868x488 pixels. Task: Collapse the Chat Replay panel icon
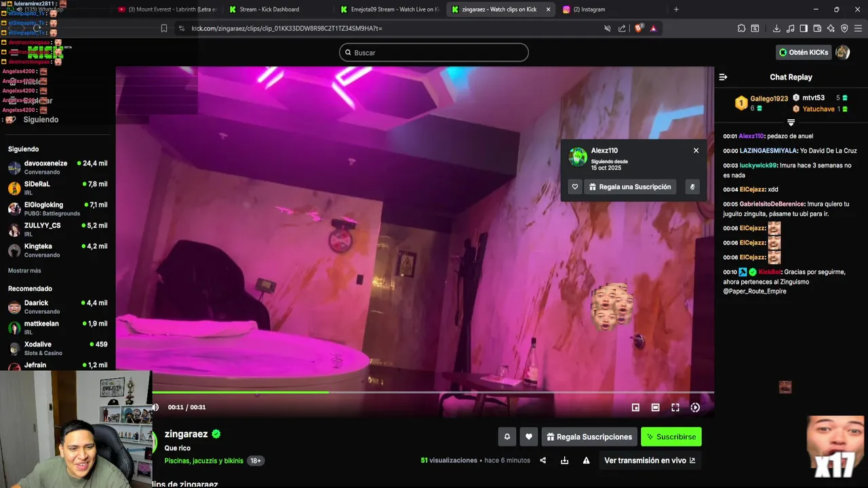723,77
